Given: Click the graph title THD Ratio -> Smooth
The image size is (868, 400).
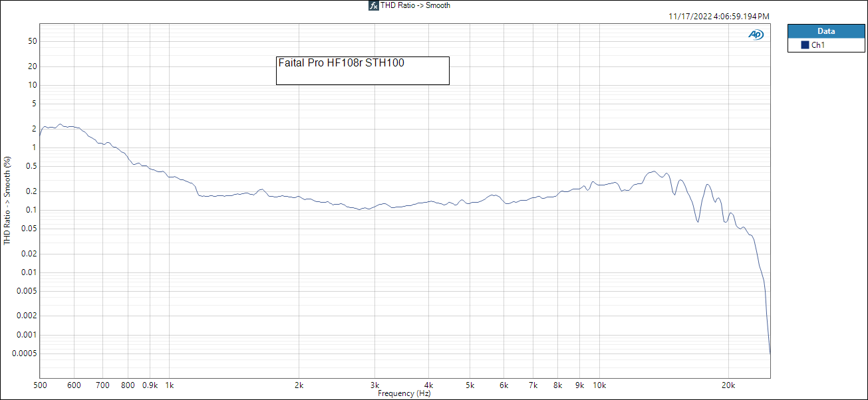Looking at the screenshot, I should [x=415, y=5].
